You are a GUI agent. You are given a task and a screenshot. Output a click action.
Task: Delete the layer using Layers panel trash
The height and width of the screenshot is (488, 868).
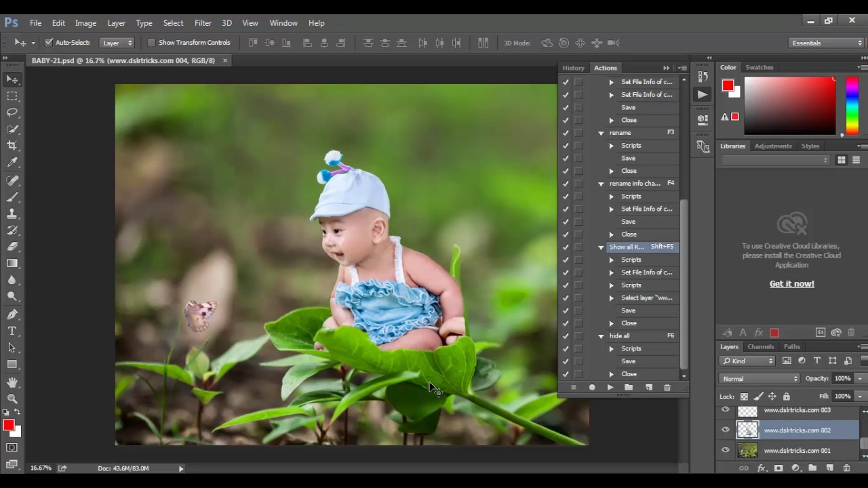pos(846,468)
